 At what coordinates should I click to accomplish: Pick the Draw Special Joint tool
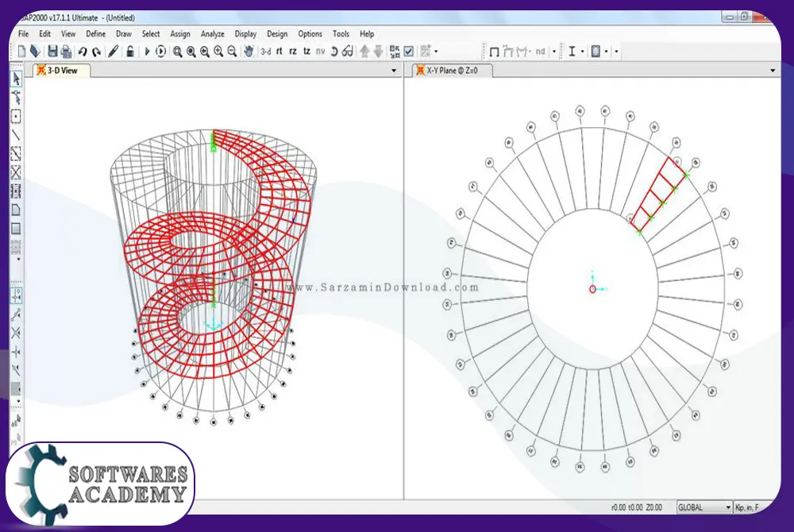(16, 117)
